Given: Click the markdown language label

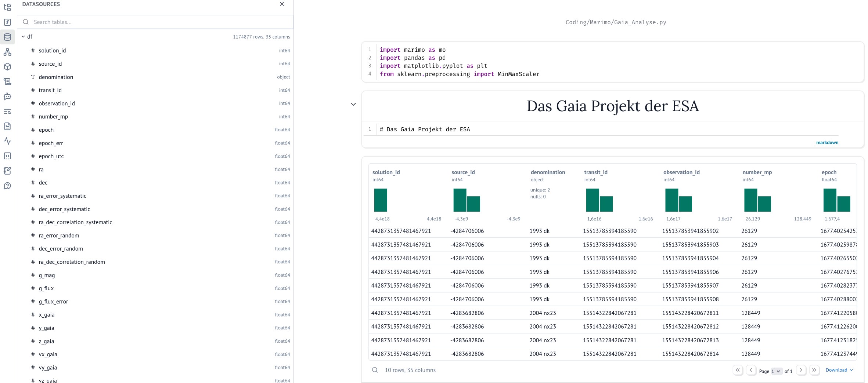Looking at the screenshot, I should pyautogui.click(x=827, y=143).
